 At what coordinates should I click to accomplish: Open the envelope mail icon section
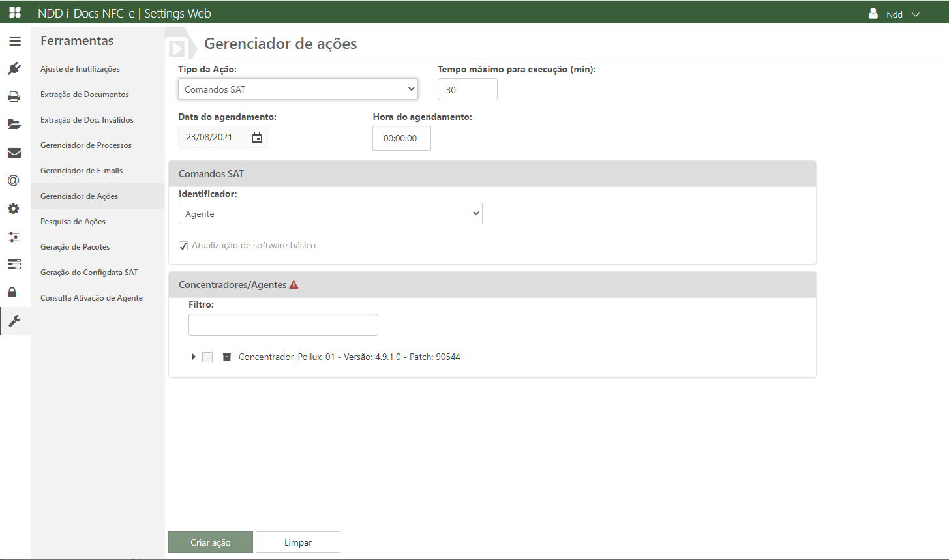coord(14,153)
